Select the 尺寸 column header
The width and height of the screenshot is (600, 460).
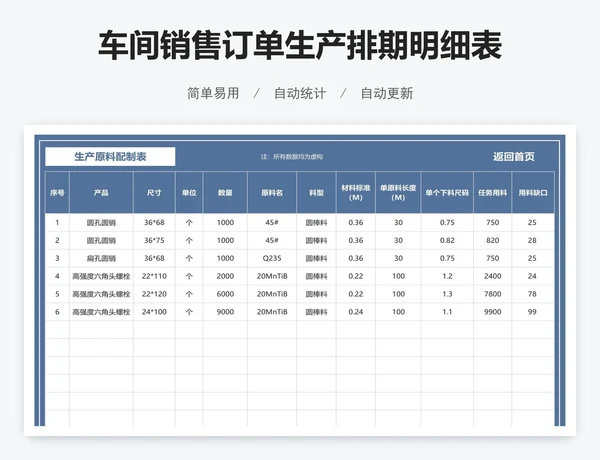click(154, 192)
